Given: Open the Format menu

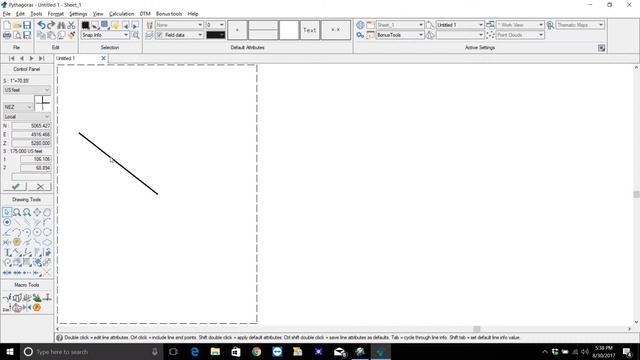Looking at the screenshot, I should pos(56,14).
